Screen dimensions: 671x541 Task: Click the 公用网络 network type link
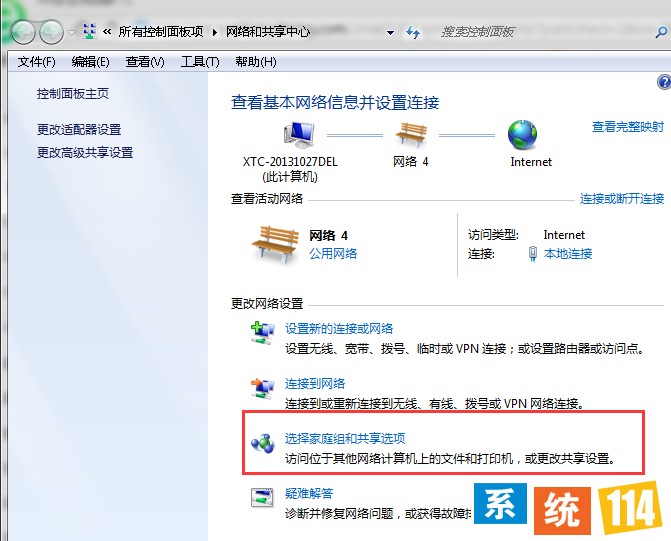[x=333, y=254]
